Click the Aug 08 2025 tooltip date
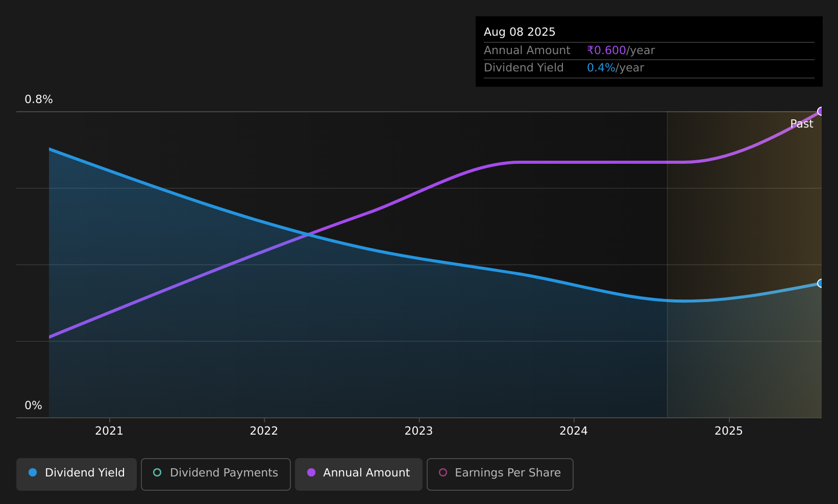838x504 pixels. [520, 32]
